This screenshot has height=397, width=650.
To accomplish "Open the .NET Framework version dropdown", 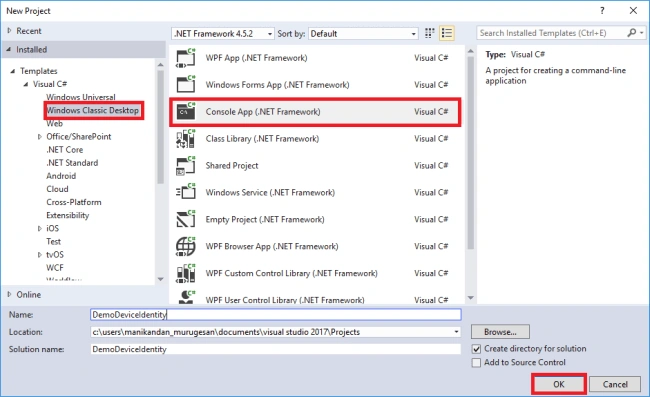I will coord(223,34).
